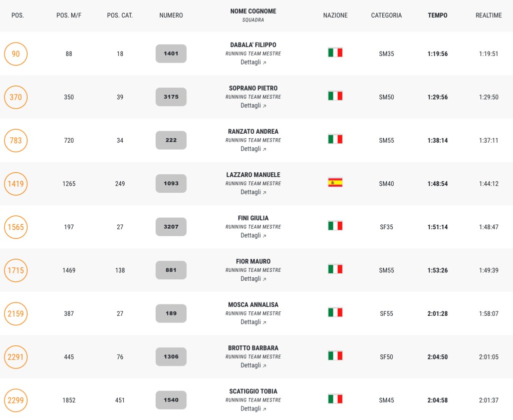Screen dimensions: 513x420
Task: Open Scatiggio Tobia's Dettagli link
Action: pyautogui.click(x=253, y=408)
